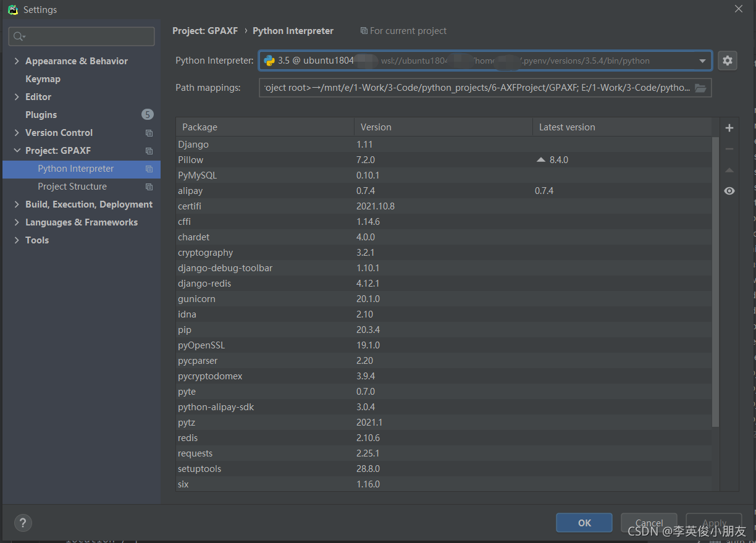This screenshot has height=543, width=756.
Task: Click the Pillow upgrade available arrow
Action: click(x=541, y=159)
